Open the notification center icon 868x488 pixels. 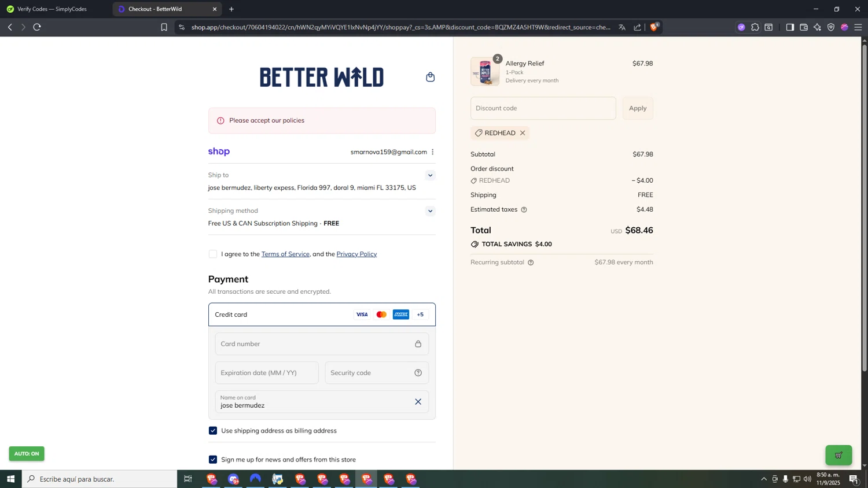tap(854, 479)
